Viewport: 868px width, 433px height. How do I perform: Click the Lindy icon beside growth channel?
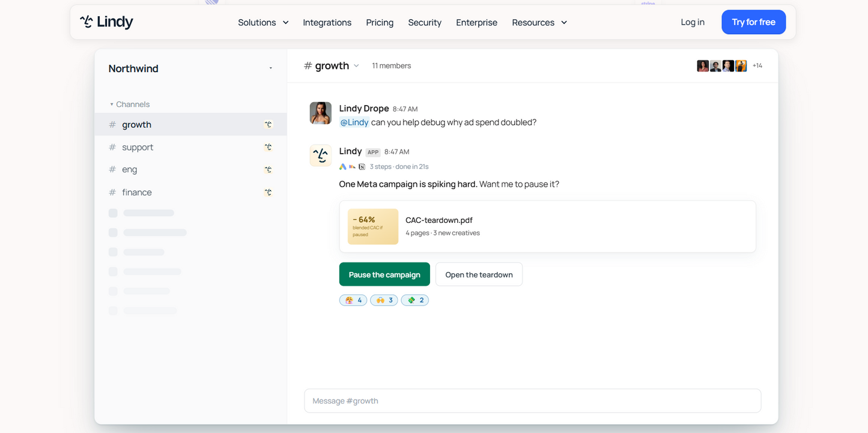(x=269, y=124)
